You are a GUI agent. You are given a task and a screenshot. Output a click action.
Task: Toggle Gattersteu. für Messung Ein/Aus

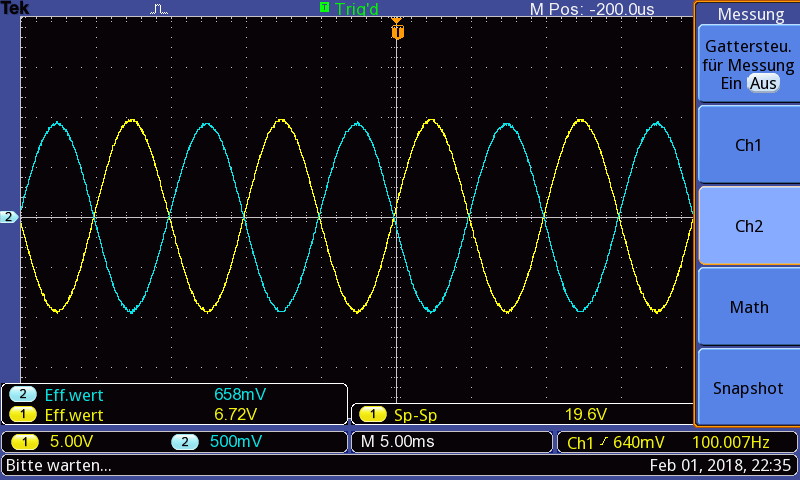click(x=748, y=64)
